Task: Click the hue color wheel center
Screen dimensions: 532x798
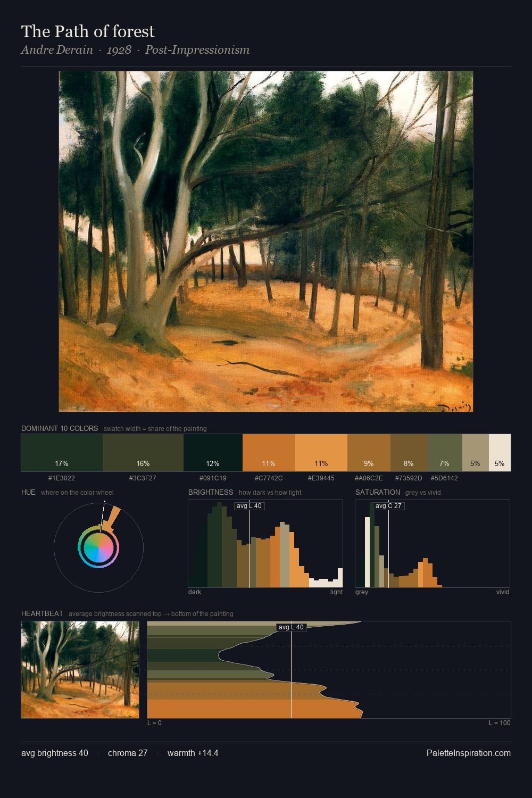Action: click(x=98, y=547)
